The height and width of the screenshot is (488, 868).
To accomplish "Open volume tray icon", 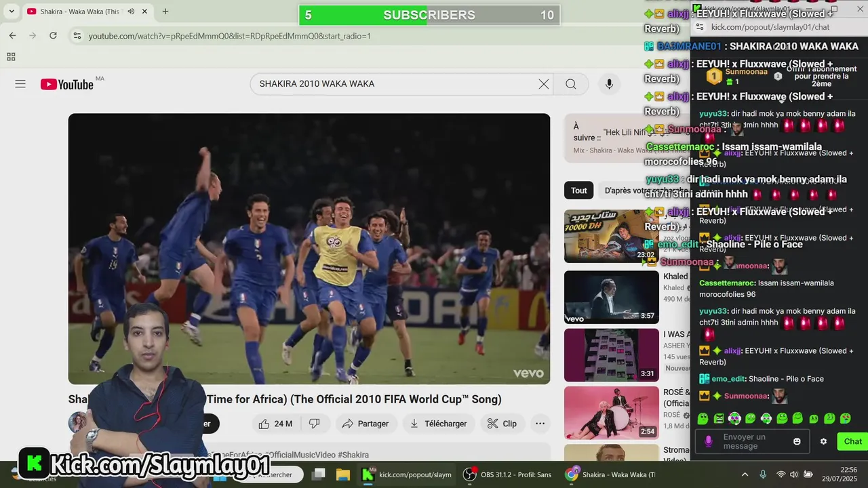I will 795,474.
